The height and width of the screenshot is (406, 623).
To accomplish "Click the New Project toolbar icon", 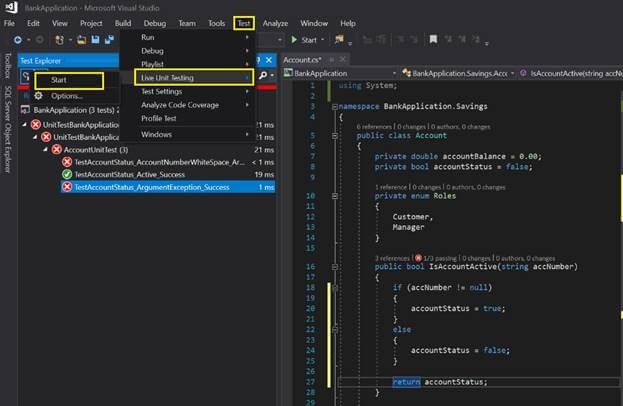I will coord(59,40).
